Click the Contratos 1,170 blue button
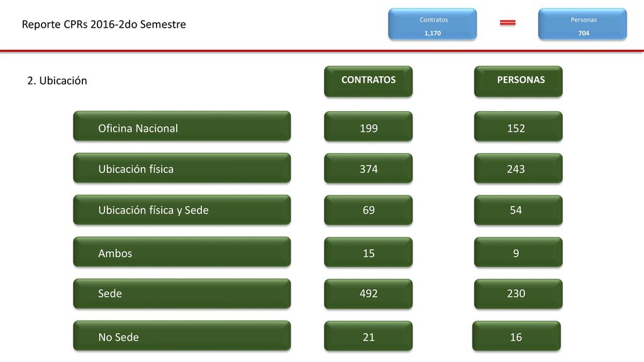Viewport: 644px width, 362px height. coord(433,25)
